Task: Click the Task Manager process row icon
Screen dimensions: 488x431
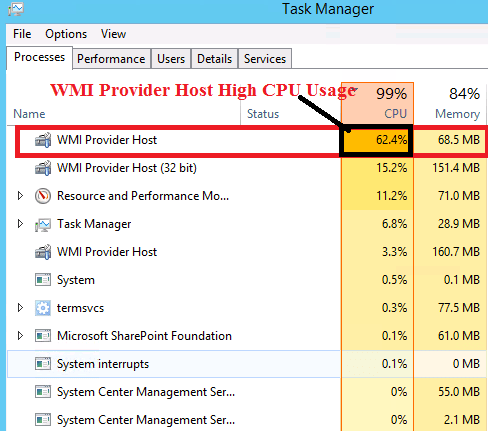Action: point(43,224)
